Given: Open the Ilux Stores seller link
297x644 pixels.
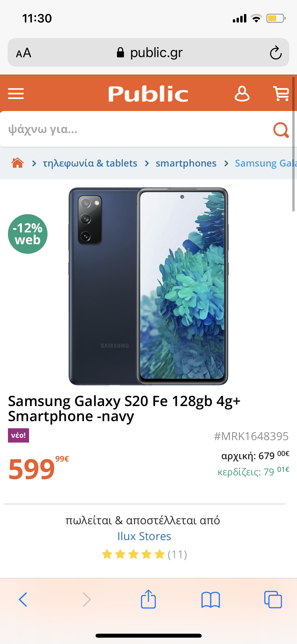Looking at the screenshot, I should tap(144, 536).
